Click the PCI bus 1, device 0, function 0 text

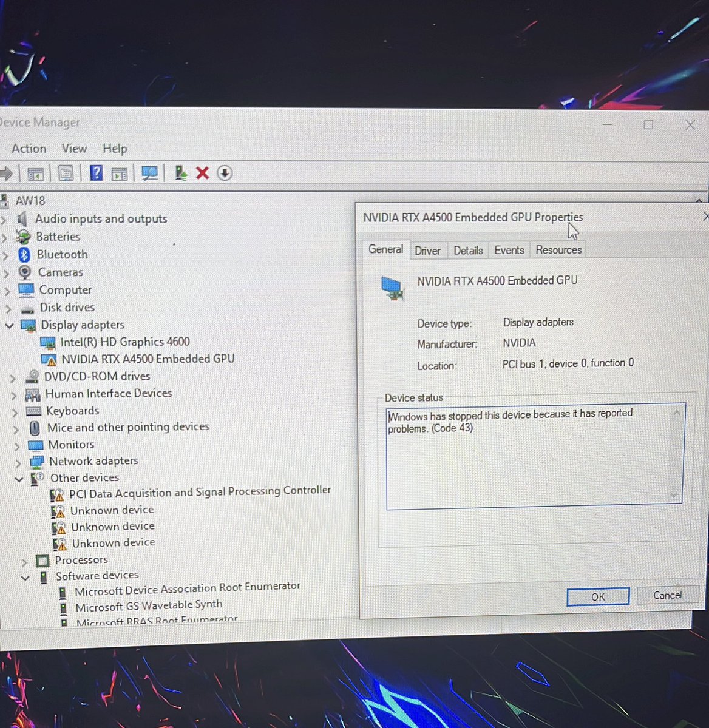tap(568, 363)
